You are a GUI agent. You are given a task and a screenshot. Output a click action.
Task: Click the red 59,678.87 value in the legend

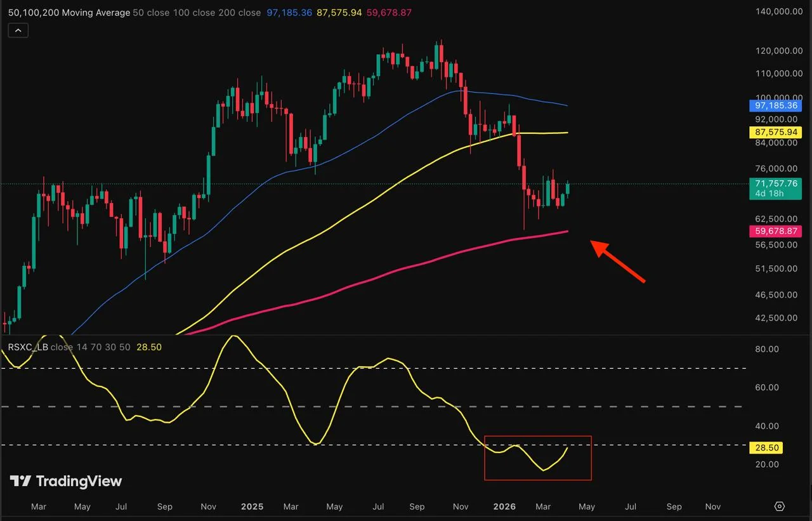(389, 13)
